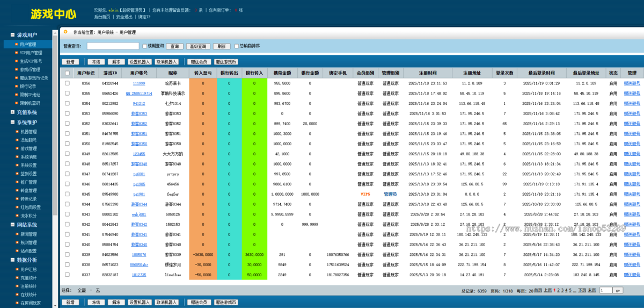This screenshot has width=644, height=308.
Task: Enable the 模糊查询 checkbox
Action: pos(145,46)
